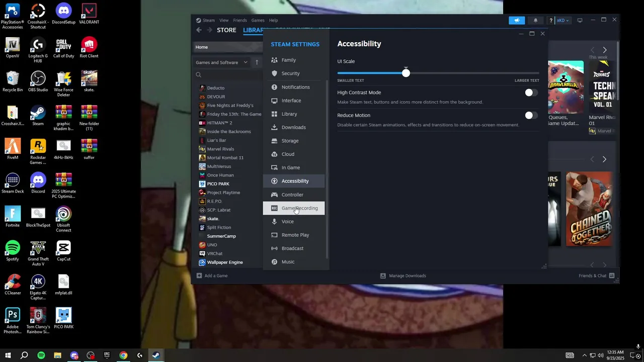Select Discord desktop shortcut
The width and height of the screenshot is (644, 362).
(38, 184)
